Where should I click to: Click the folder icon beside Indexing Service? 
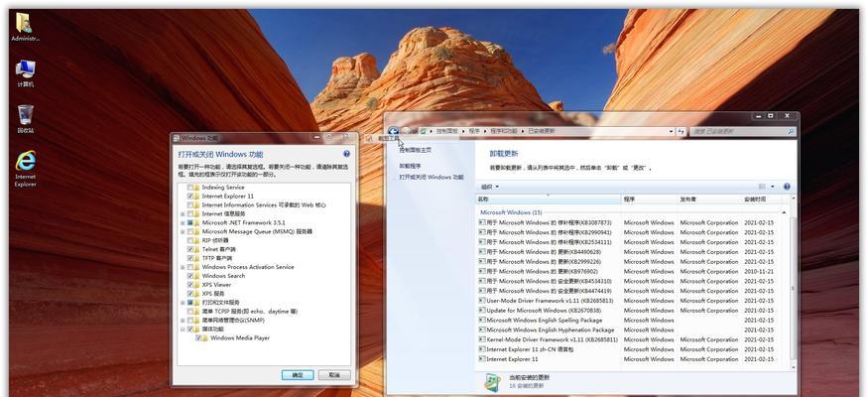coord(196,188)
